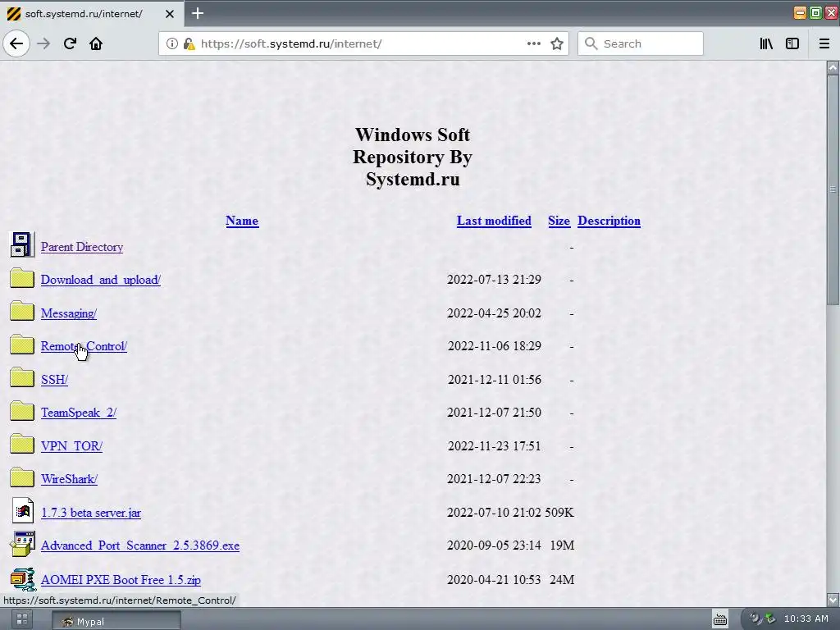The width and height of the screenshot is (840, 630).
Task: Open the Library bookshelf icon
Action: [766, 43]
